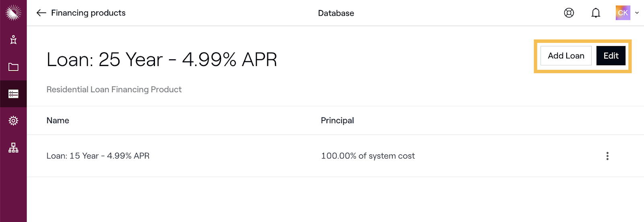Click the Residential Loan Financing Product subtitle
Image resolution: width=644 pixels, height=222 pixels.
tap(114, 89)
